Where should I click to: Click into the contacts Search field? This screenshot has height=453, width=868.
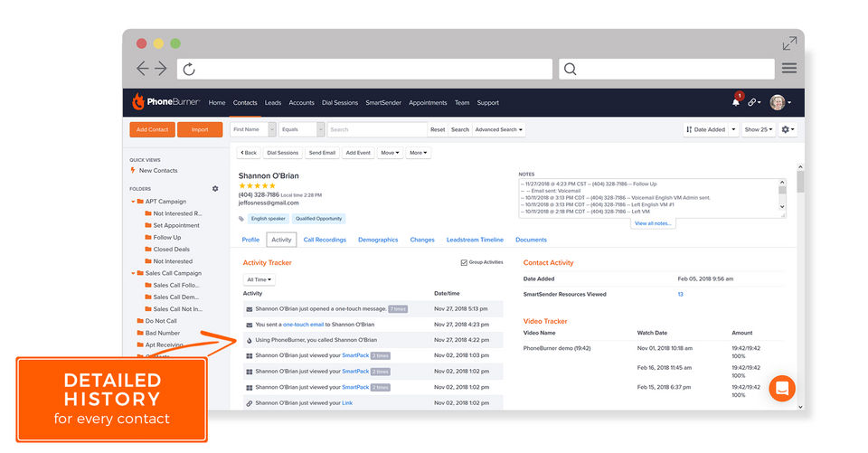[377, 129]
